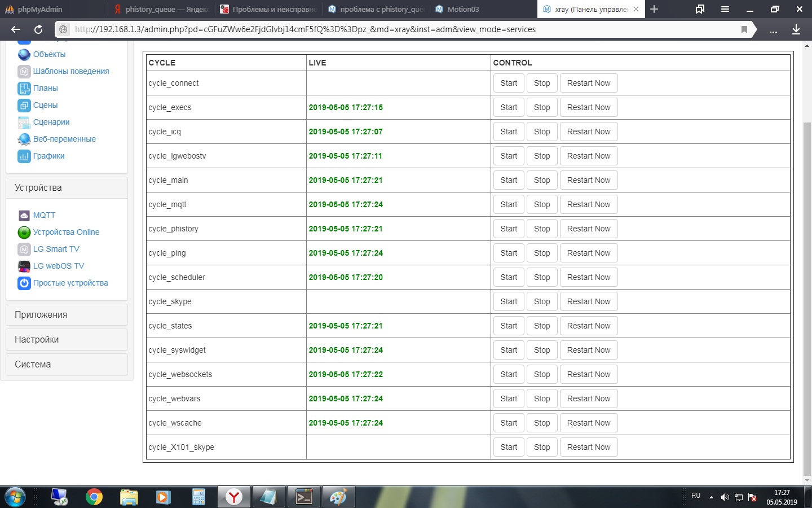
Task: Bookmark this page using the address bar flag
Action: (744, 29)
